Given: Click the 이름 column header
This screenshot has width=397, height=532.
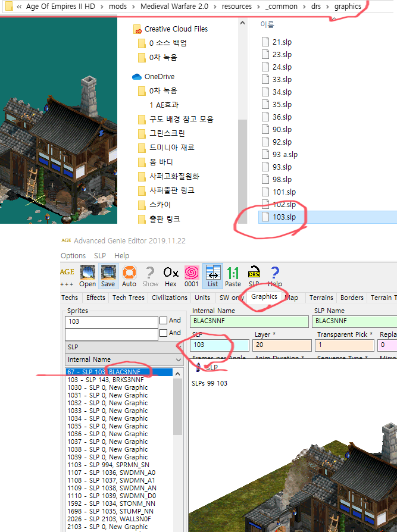Looking at the screenshot, I should tap(267, 24).
